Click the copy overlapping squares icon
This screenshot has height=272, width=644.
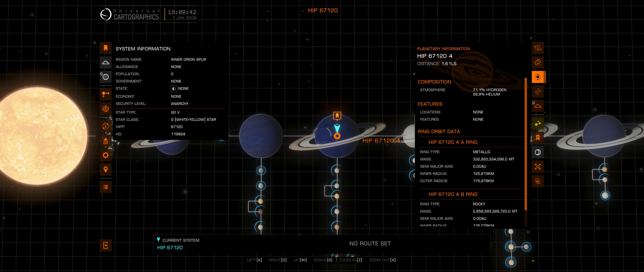538,181
